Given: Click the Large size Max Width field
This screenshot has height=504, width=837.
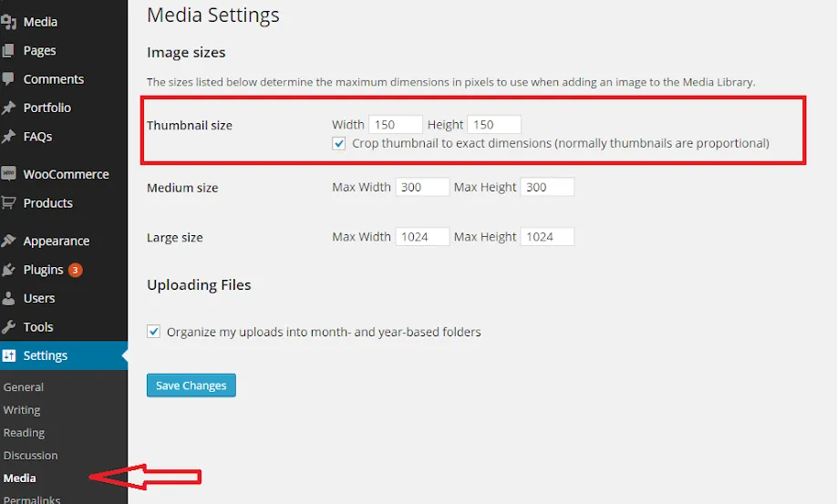Looking at the screenshot, I should 422,237.
